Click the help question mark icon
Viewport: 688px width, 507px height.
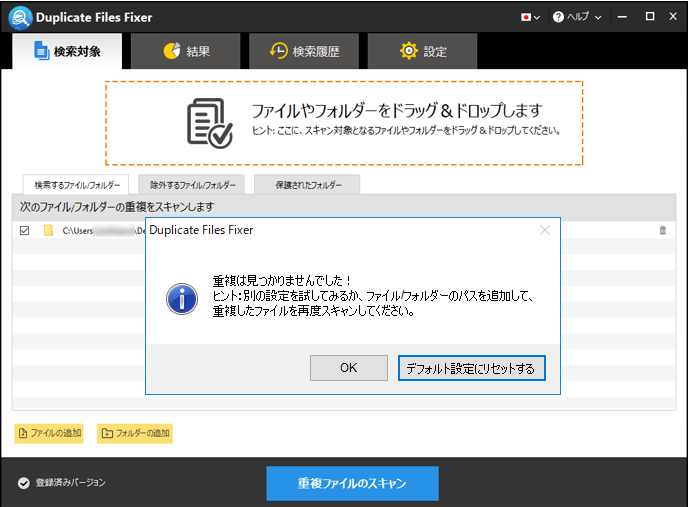pyautogui.click(x=558, y=17)
